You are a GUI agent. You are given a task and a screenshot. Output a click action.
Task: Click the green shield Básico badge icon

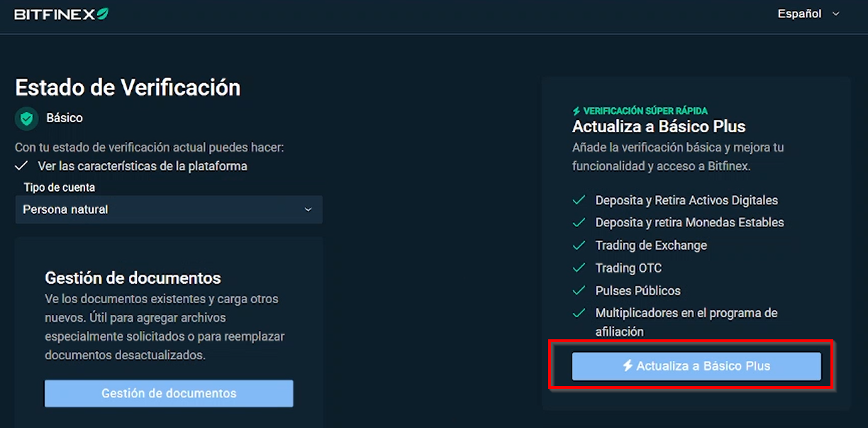pos(27,119)
